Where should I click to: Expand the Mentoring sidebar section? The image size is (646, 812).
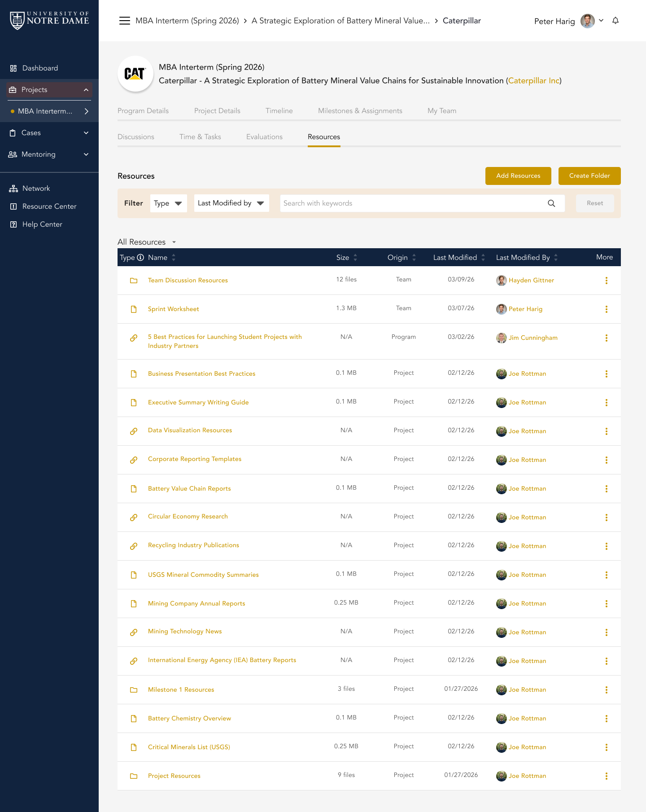click(86, 154)
